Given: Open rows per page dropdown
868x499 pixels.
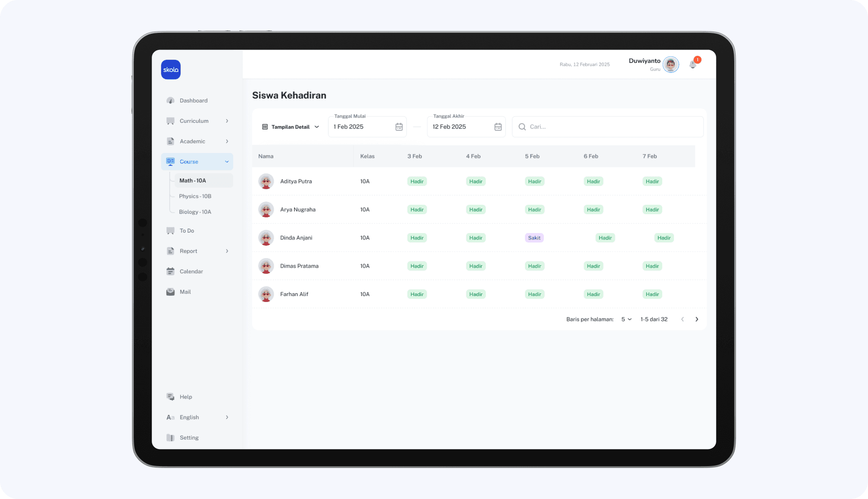Looking at the screenshot, I should click(626, 319).
